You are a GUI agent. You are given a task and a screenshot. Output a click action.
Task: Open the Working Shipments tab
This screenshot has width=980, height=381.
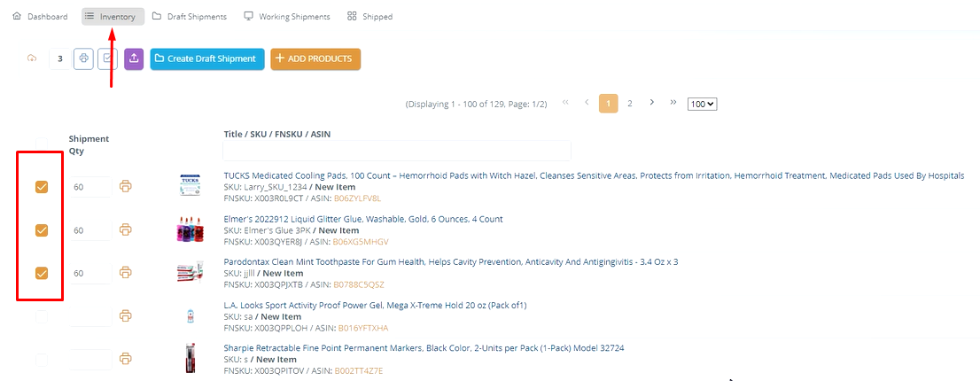286,17
